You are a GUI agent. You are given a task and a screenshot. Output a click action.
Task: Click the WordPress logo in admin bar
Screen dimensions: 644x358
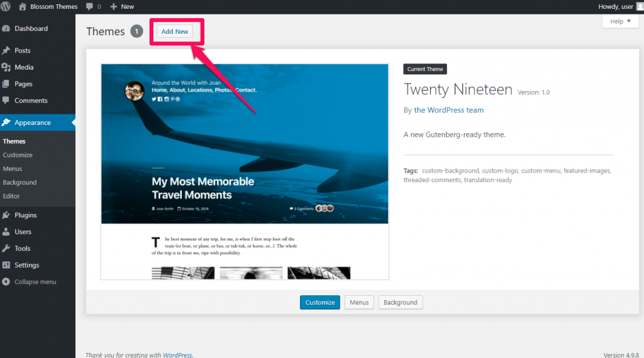pos(6,6)
